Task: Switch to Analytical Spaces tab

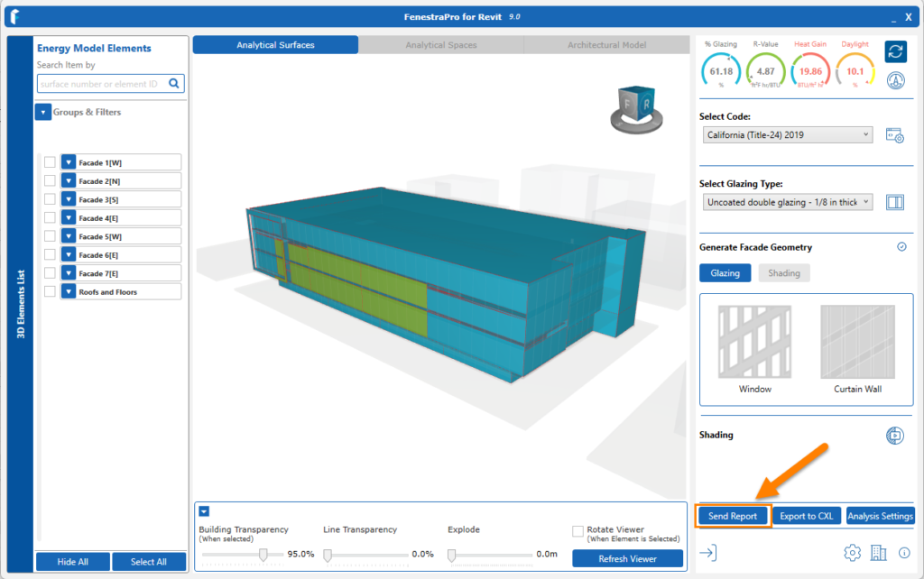Action: 440,45
